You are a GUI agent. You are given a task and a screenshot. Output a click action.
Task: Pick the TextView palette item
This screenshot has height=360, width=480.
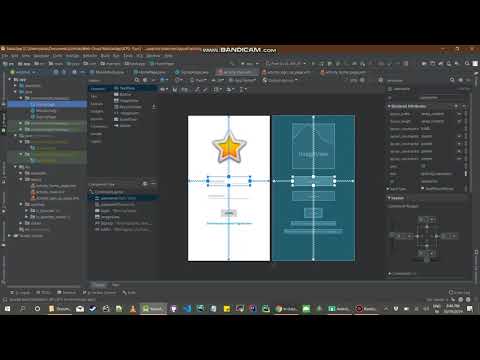(124, 88)
